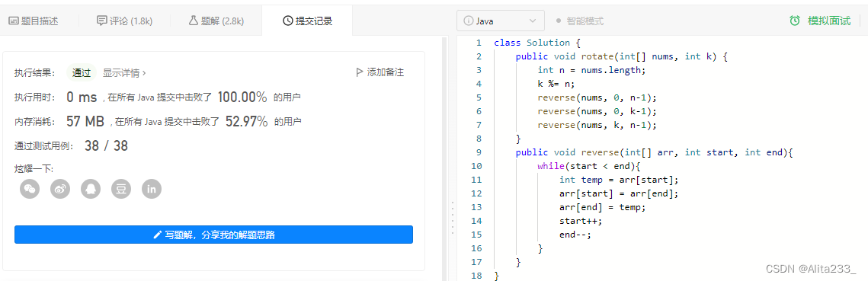868x281 pixels.
Task: Click the blue 写题解 button
Action: (x=213, y=235)
